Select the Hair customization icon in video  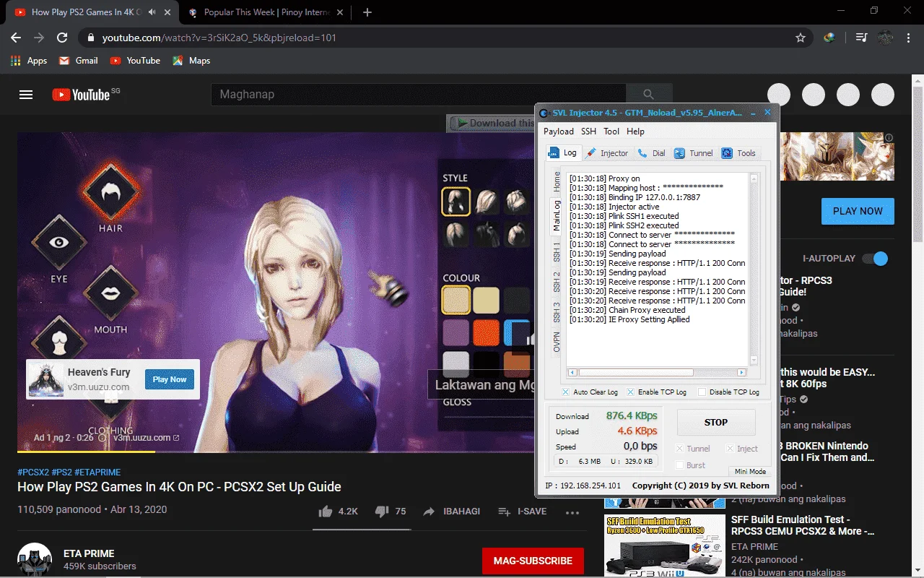tap(110, 192)
